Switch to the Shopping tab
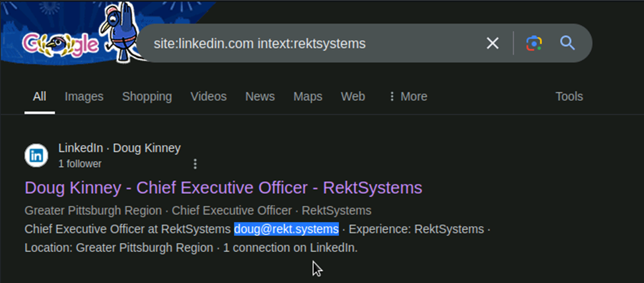 (x=147, y=96)
